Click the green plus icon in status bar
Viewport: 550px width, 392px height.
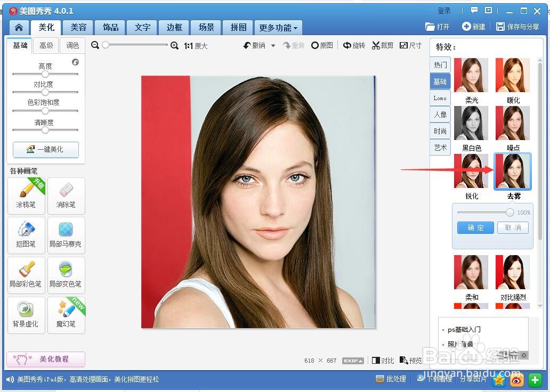point(535,380)
